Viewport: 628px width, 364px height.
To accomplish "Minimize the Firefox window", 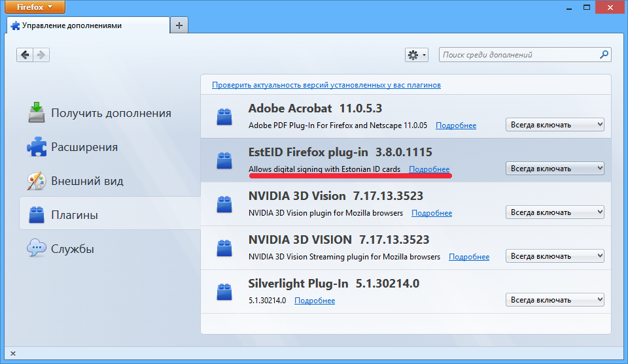I will tap(568, 8).
